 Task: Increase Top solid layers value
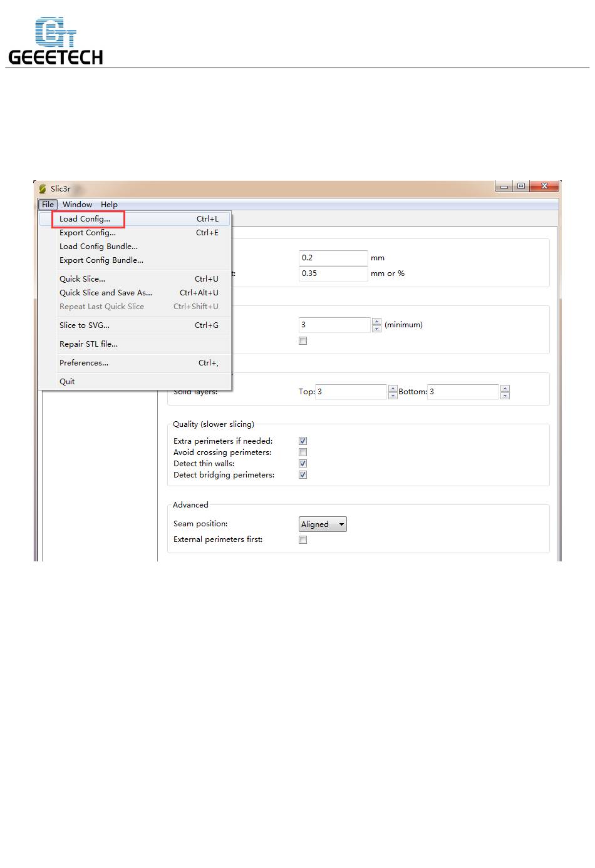point(393,388)
